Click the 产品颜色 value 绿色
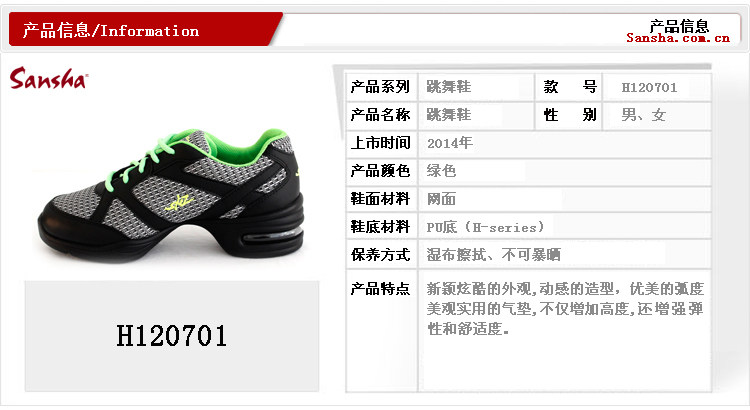Viewport: 750px width, 410px height. coord(441,171)
